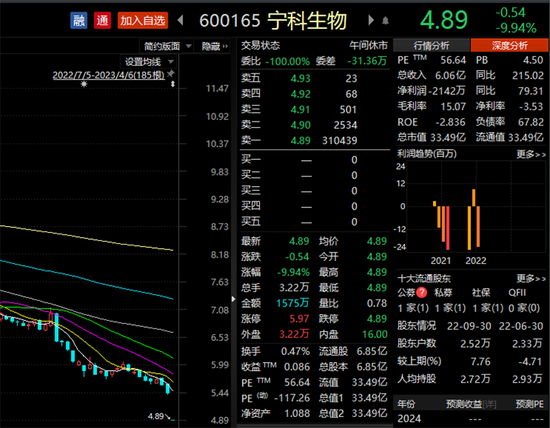
Task: Click 加入自选 to add to watchlist
Action: tap(143, 20)
